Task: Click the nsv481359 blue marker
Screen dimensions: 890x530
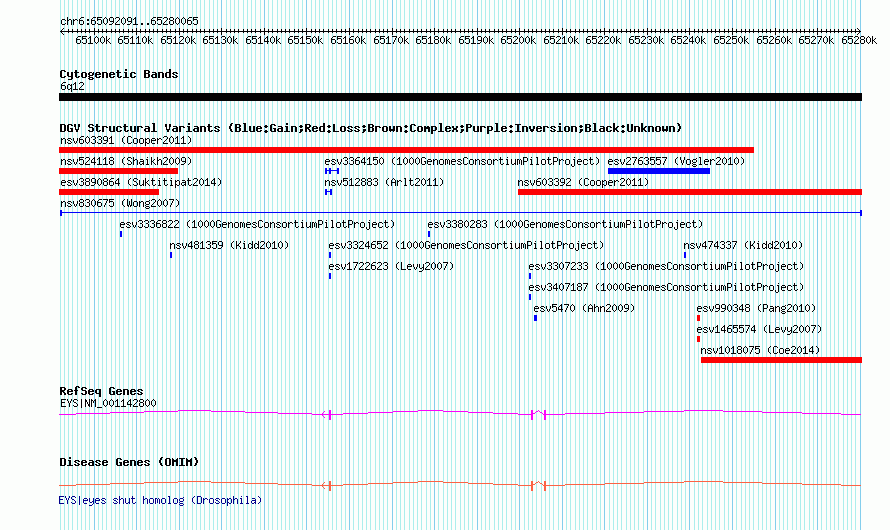Action: (x=171, y=255)
